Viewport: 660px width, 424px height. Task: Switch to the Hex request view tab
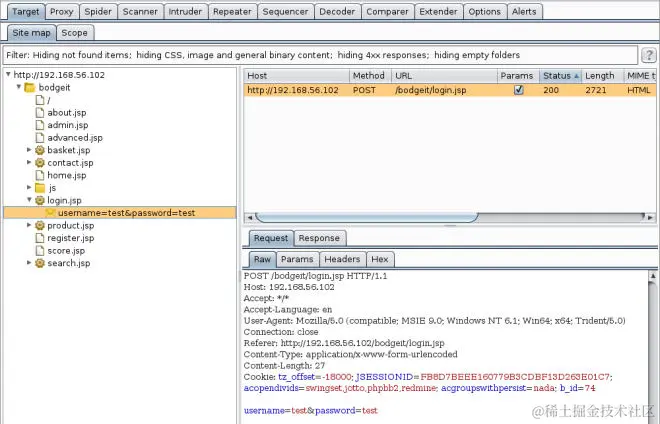click(x=380, y=259)
